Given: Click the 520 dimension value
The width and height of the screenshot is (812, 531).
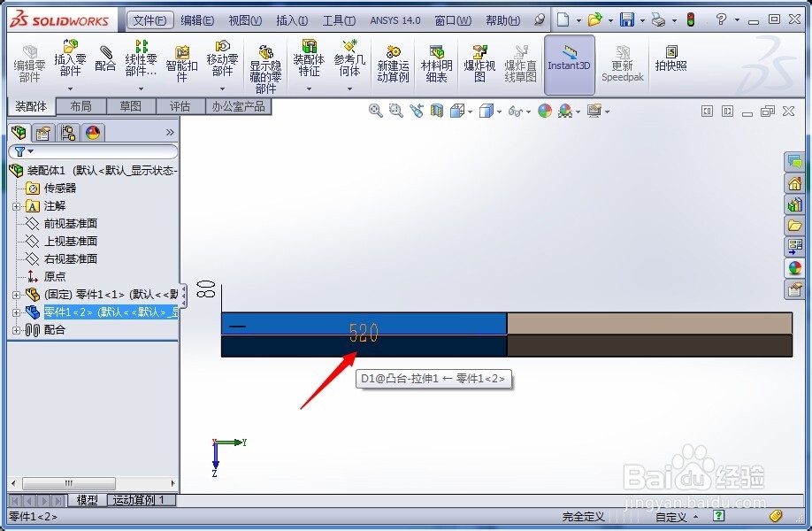Looking at the screenshot, I should click(364, 333).
